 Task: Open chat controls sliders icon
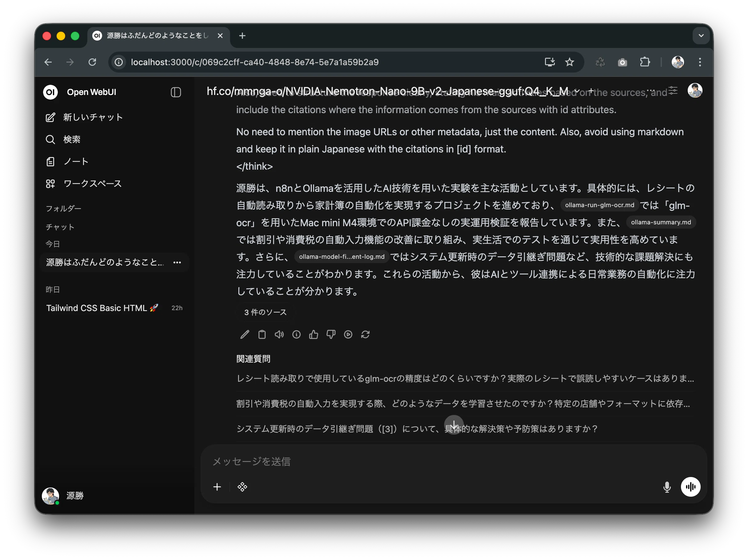tap(673, 91)
